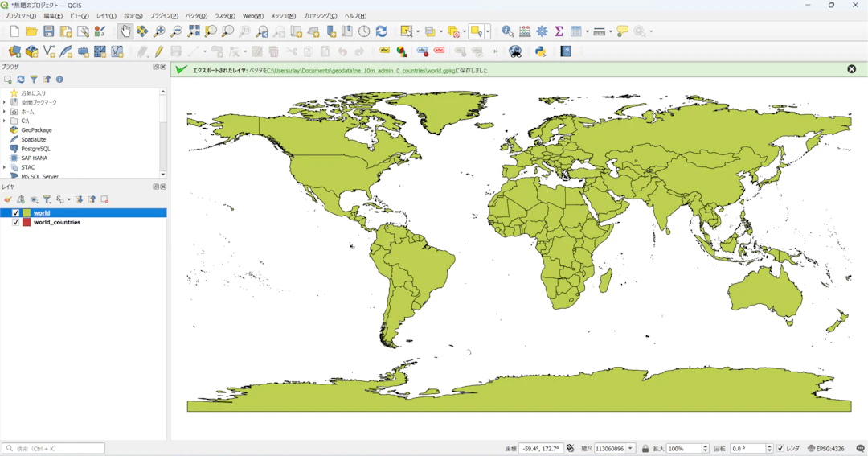Screen dimensions: 868x456
Task: Open the Processing Toolbox gear icon
Action: pos(542,31)
